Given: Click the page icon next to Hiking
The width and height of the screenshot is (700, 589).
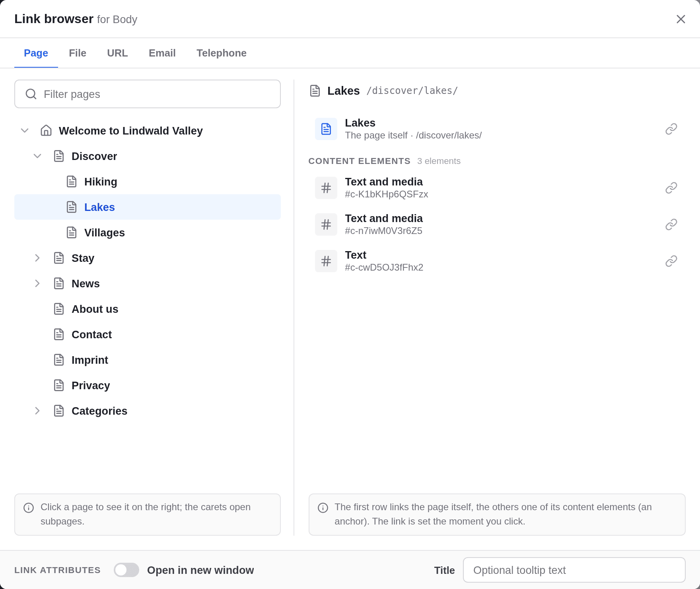Looking at the screenshot, I should (72, 181).
